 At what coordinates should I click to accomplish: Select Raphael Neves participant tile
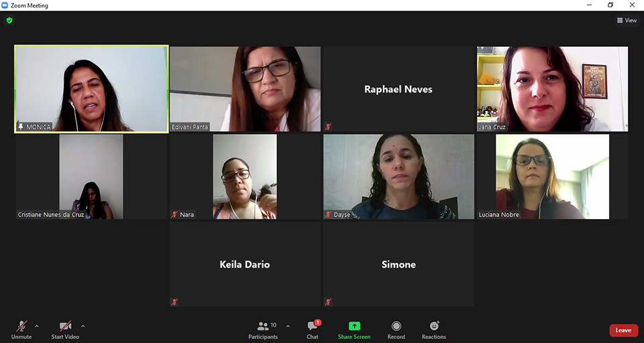click(x=398, y=89)
